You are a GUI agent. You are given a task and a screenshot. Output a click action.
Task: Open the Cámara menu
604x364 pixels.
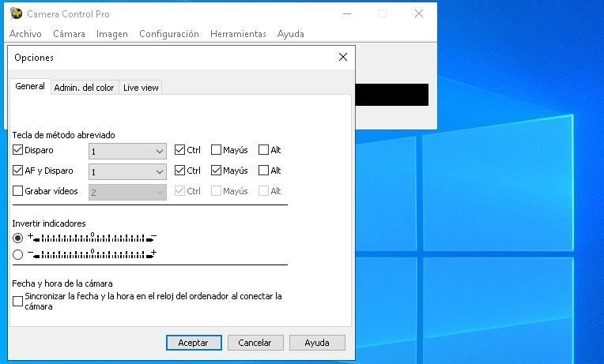[69, 34]
